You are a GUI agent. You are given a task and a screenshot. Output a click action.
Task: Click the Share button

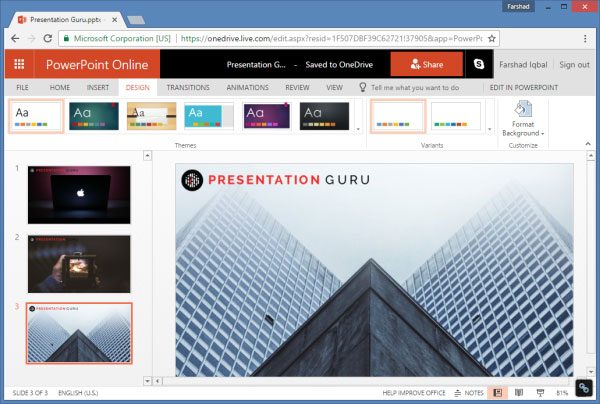point(426,64)
